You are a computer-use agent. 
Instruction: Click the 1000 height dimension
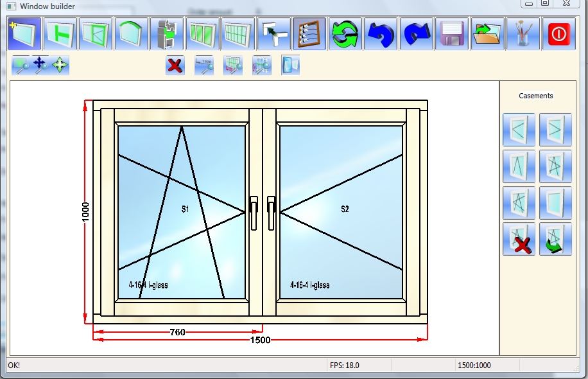[85, 212]
